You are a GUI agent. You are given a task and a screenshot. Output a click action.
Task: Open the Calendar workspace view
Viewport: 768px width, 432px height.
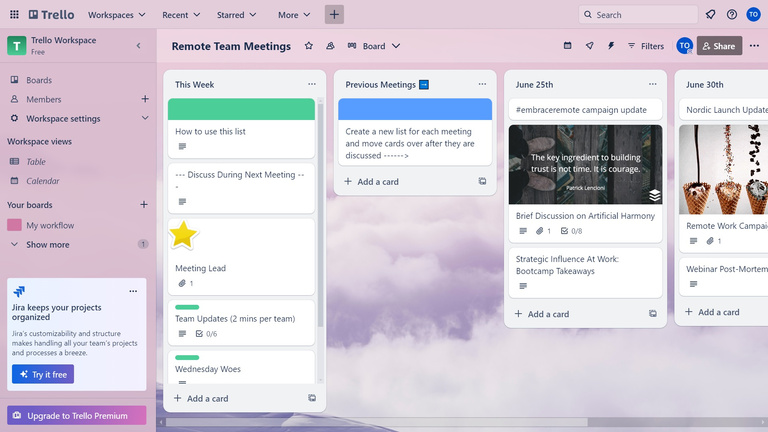coord(42,181)
